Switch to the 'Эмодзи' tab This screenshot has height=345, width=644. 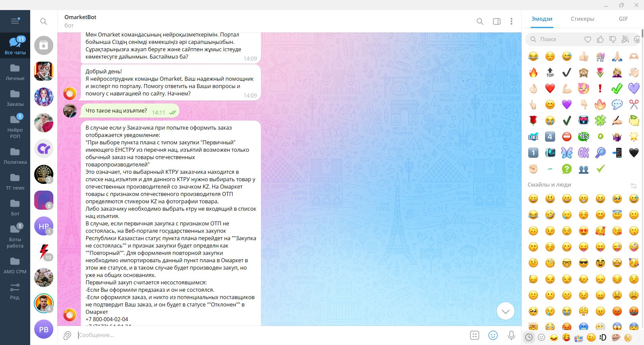tap(542, 19)
